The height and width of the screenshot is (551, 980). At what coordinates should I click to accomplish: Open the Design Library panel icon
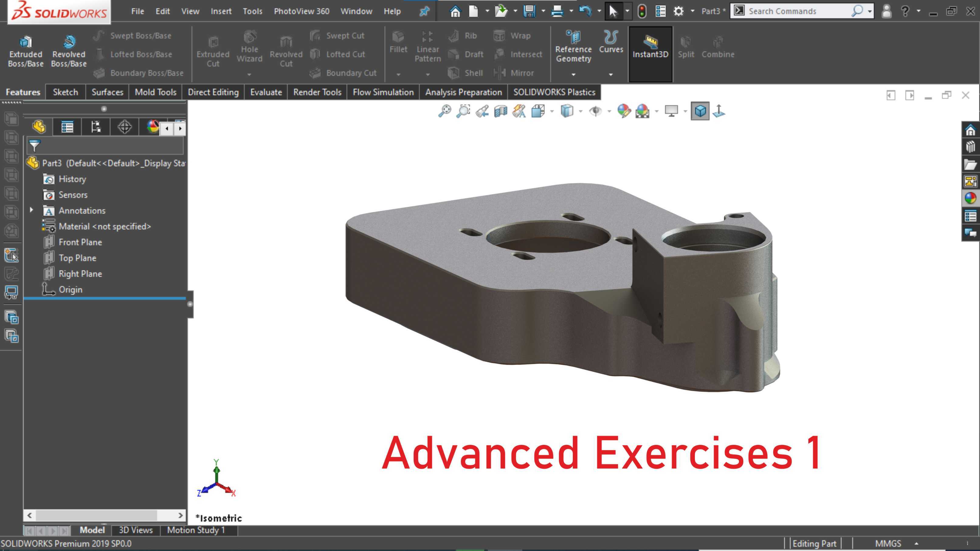tap(971, 147)
